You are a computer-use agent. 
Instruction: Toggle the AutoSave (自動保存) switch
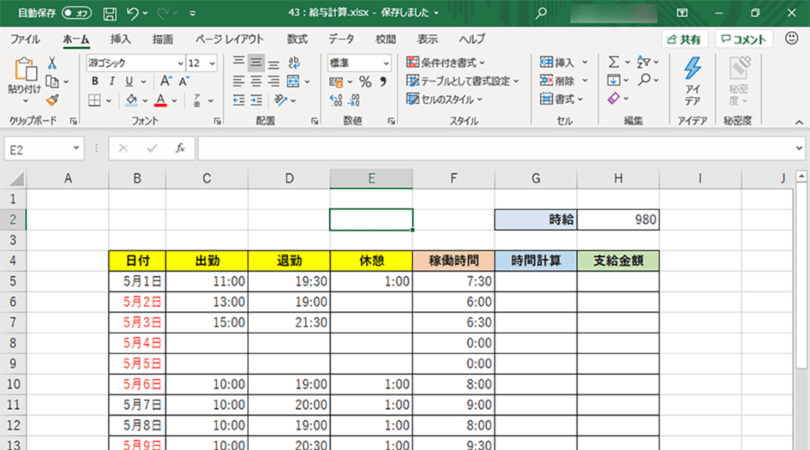click(x=76, y=14)
